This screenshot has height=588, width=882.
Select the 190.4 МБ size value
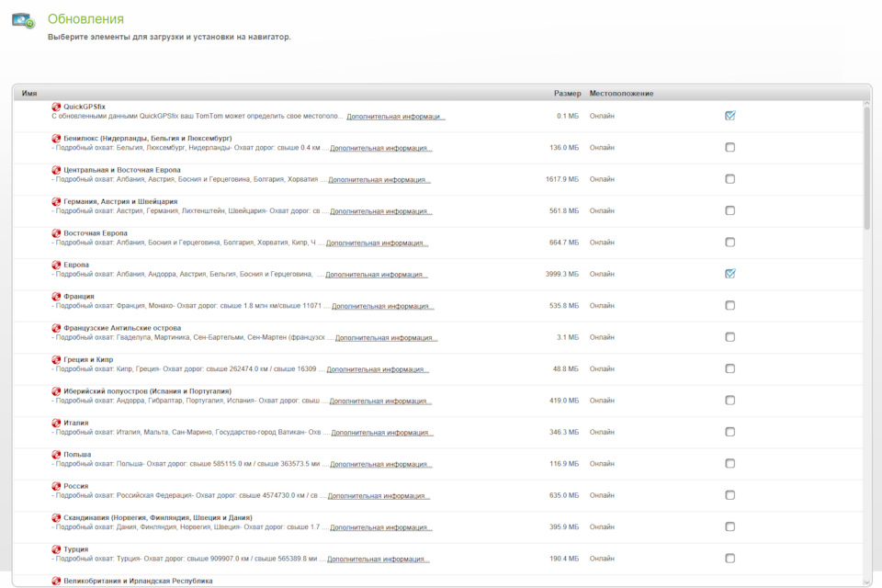point(563,559)
